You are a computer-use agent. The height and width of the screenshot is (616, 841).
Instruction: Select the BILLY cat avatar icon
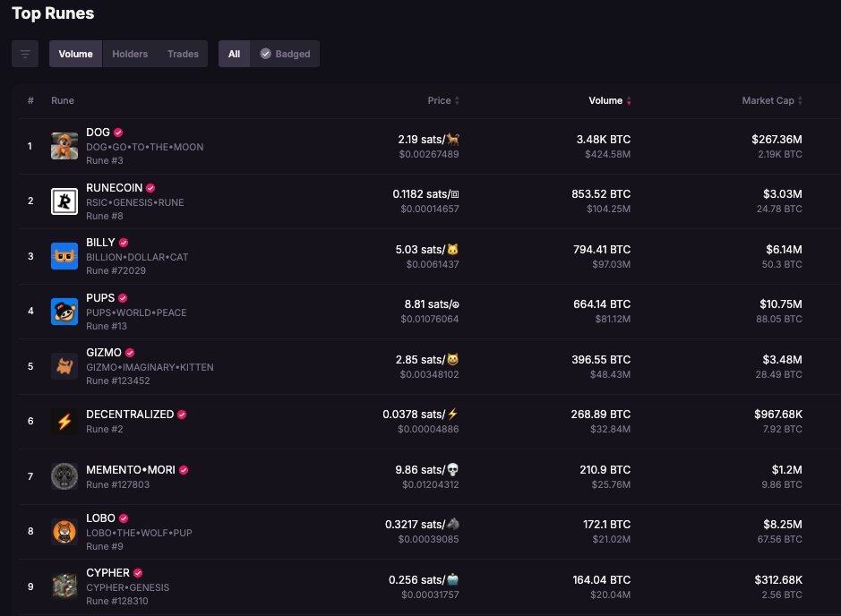pos(64,256)
